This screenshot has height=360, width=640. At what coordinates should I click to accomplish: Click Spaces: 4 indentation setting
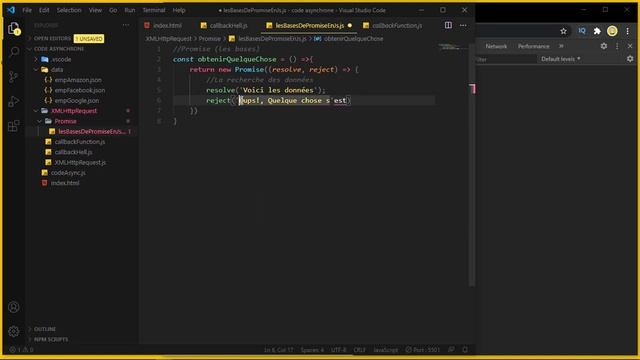[312, 350]
